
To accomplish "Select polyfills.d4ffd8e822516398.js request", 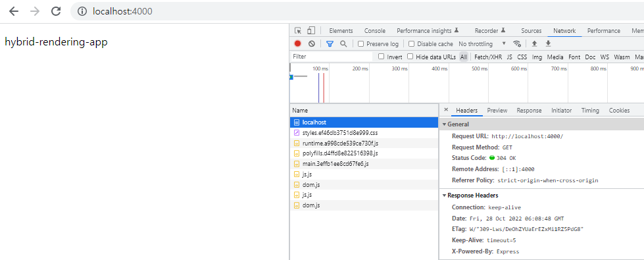I will (364, 153).
